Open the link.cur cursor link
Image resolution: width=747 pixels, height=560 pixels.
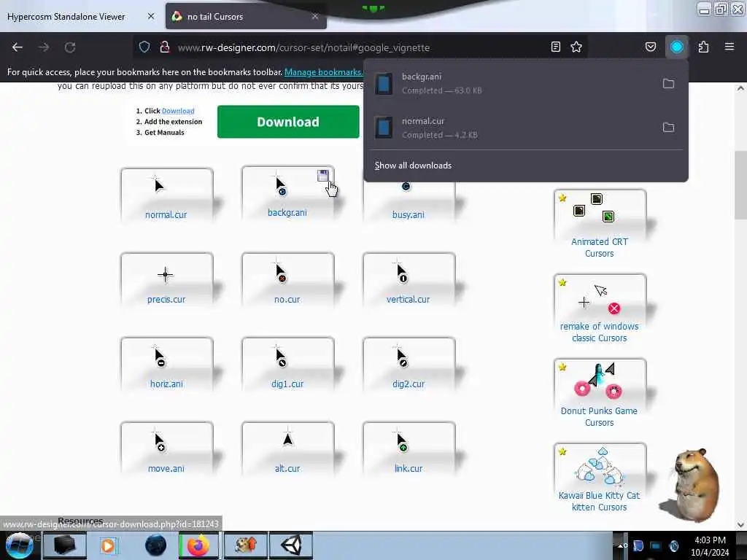[409, 469]
